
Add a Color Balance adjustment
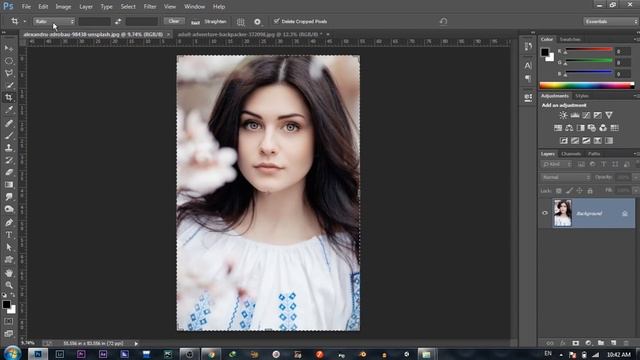coord(569,128)
